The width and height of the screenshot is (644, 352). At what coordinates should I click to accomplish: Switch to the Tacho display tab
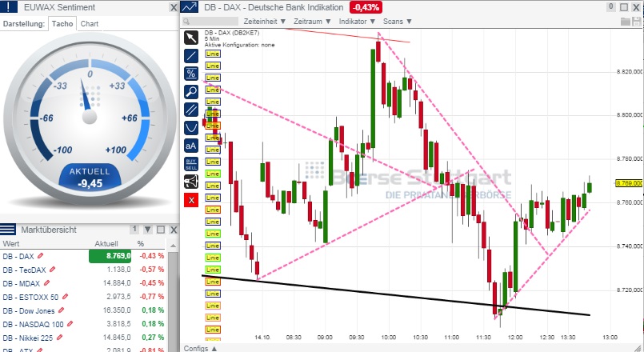click(62, 24)
